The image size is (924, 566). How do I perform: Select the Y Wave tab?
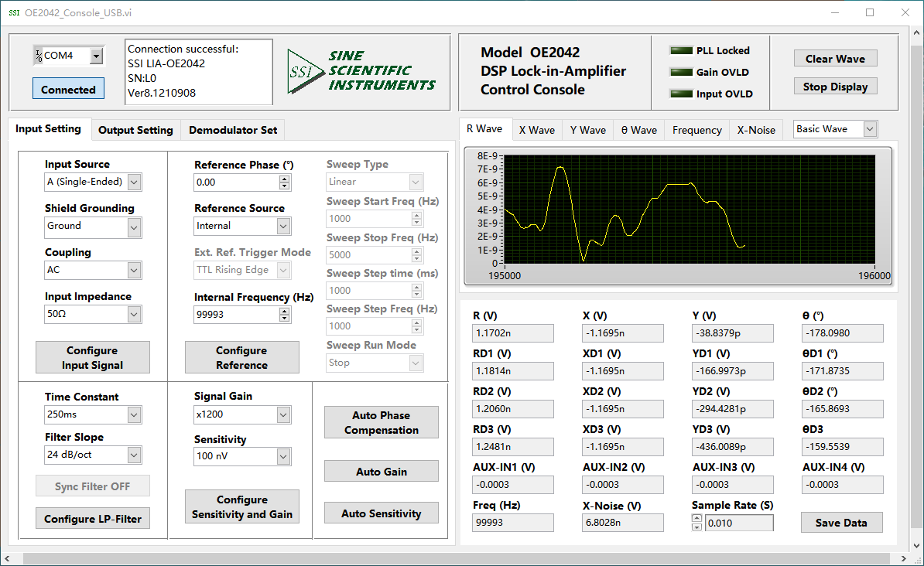click(587, 130)
